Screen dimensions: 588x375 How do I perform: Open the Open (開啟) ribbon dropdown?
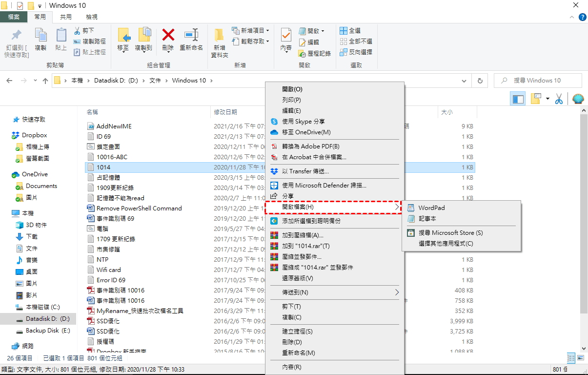coord(311,31)
